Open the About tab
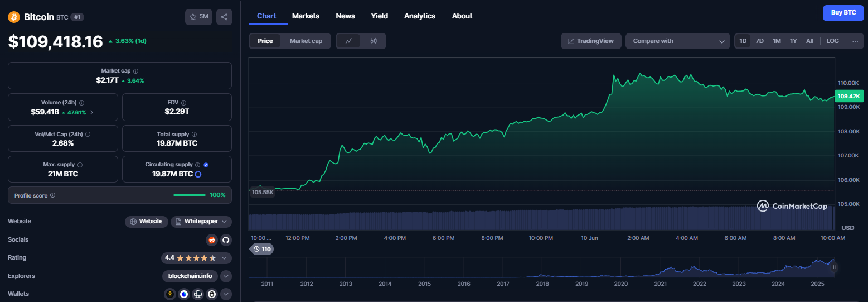 point(462,16)
